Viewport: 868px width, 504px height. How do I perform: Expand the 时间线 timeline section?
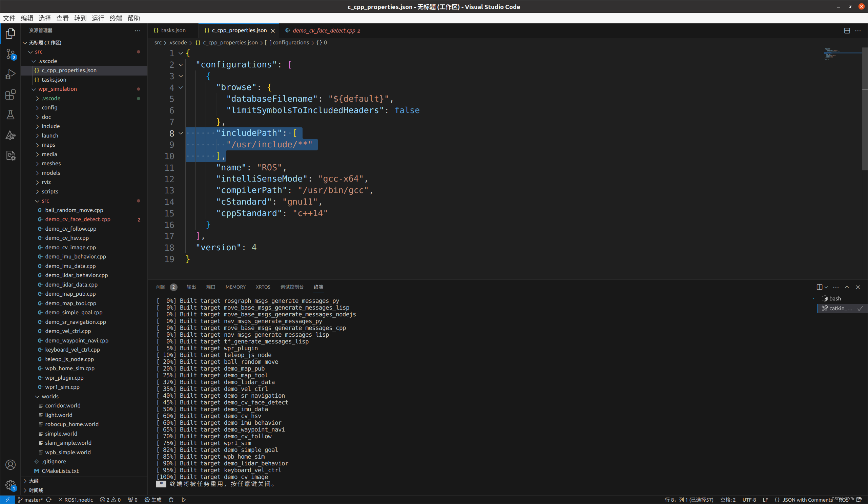[84, 490]
